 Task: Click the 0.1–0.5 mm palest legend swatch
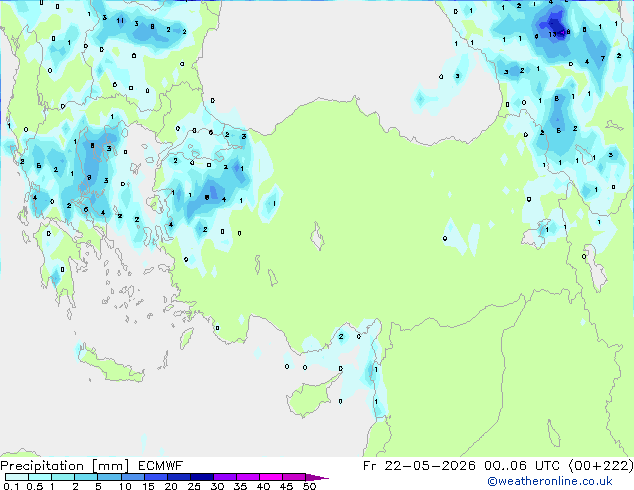(17, 477)
